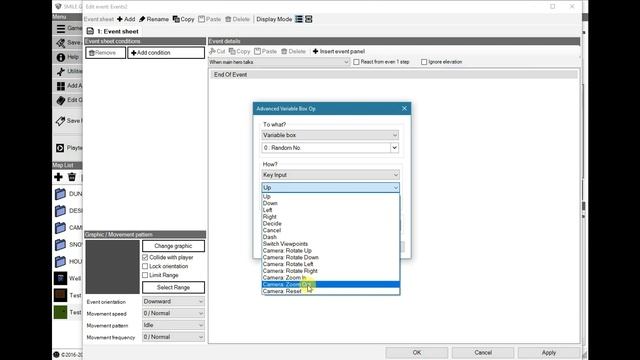Viewport: 640px width, 360px height.
Task: Toggle 'Lock orientation' checkbox
Action: click(x=145, y=267)
